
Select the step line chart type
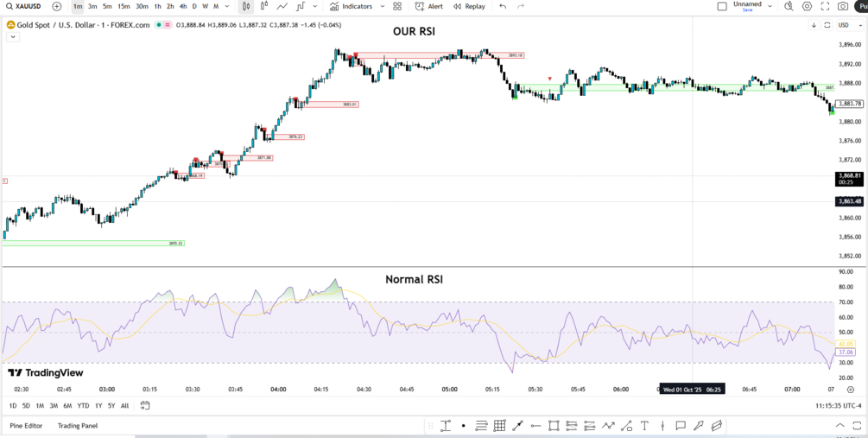301,7
